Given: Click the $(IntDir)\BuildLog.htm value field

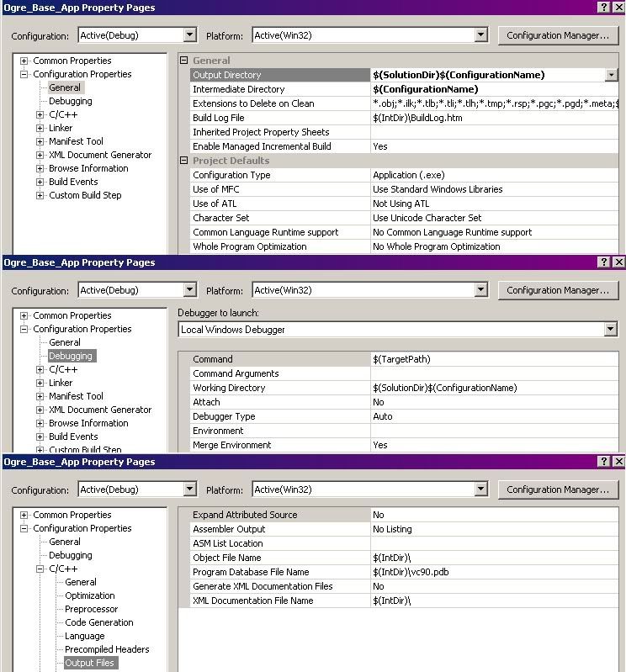Looking at the screenshot, I should click(x=495, y=118).
